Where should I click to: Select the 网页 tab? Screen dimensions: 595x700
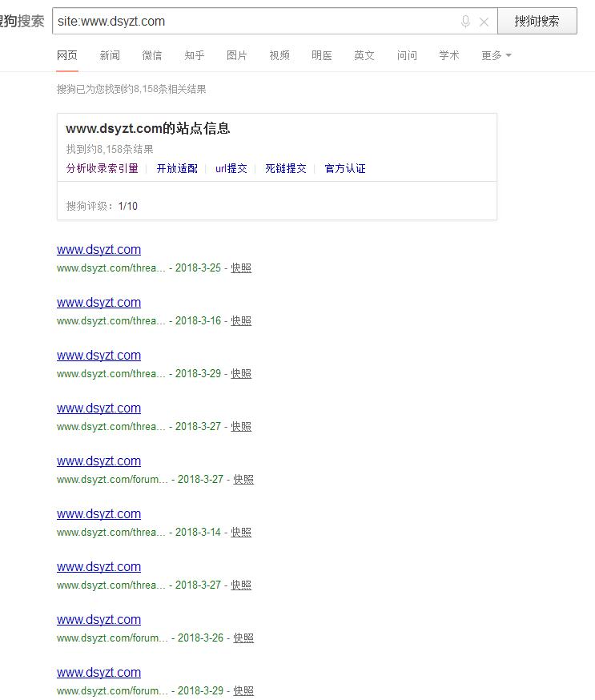click(x=67, y=55)
